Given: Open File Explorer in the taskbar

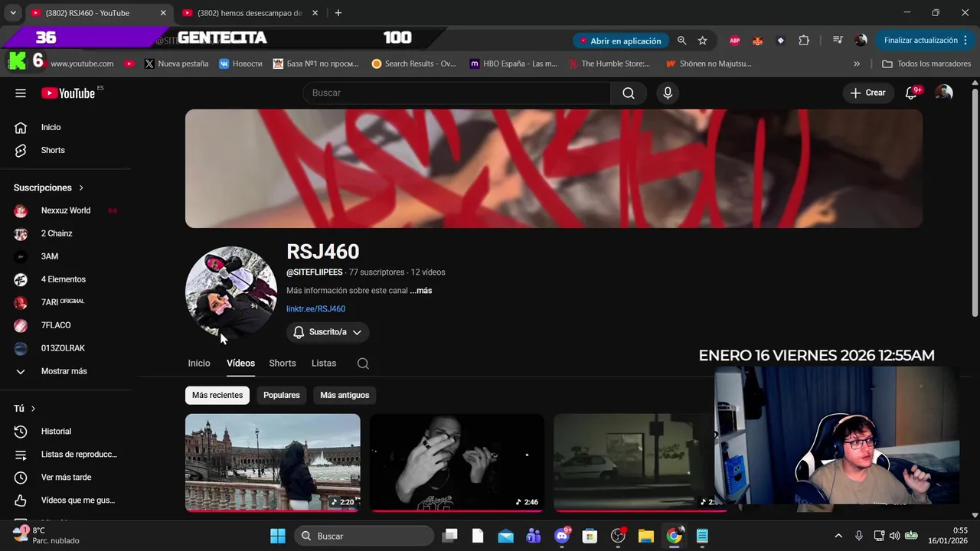Looking at the screenshot, I should tap(645, 536).
